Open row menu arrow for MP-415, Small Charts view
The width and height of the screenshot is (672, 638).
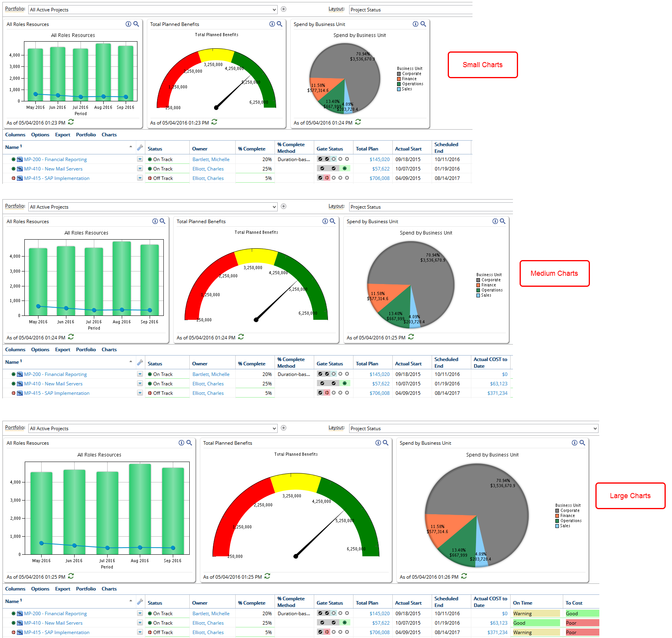pyautogui.click(x=140, y=178)
